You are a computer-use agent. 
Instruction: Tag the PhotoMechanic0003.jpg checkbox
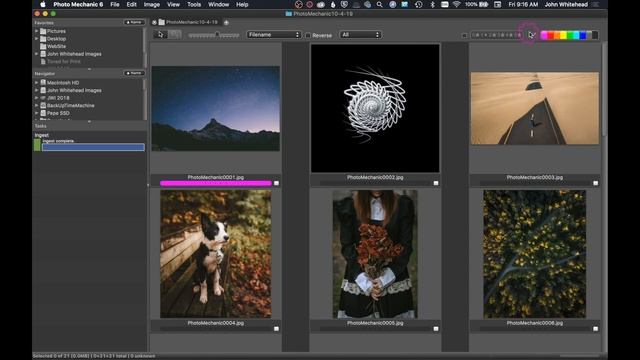tap(596, 183)
